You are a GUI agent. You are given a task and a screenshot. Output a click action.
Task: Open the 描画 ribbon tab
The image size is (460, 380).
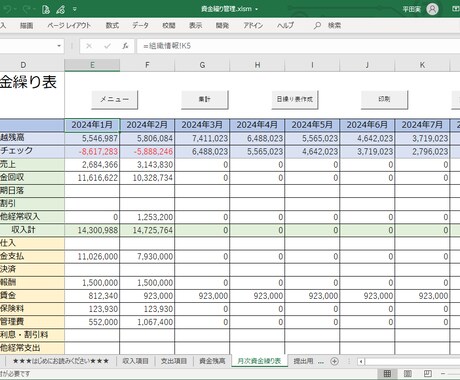(26, 25)
